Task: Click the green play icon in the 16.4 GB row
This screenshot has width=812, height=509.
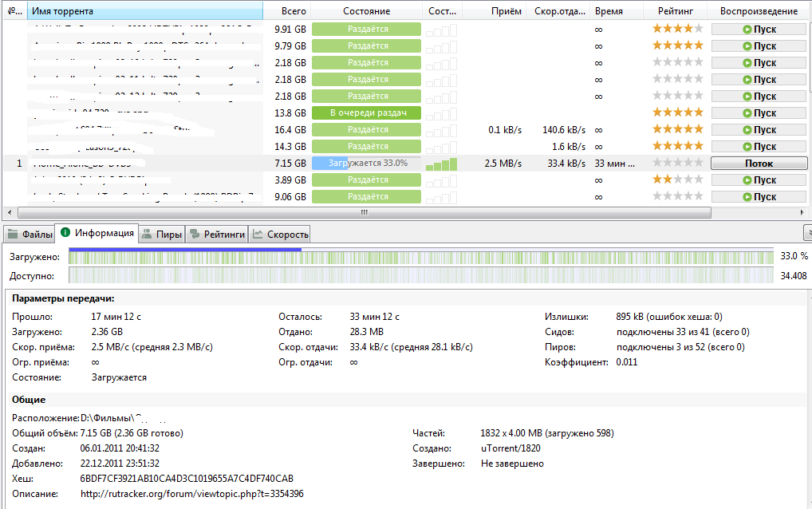Action: [x=747, y=130]
